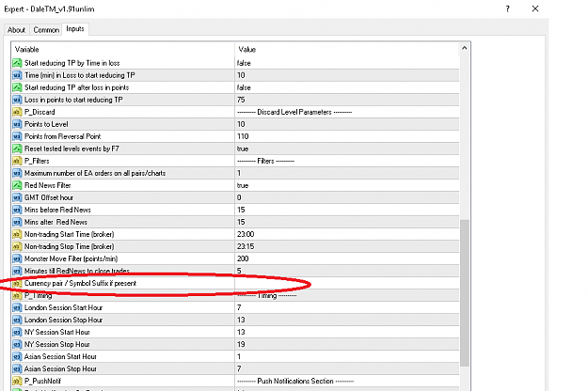
Task: Click the NY Session Stop Hour icon
Action: pyautogui.click(x=17, y=345)
